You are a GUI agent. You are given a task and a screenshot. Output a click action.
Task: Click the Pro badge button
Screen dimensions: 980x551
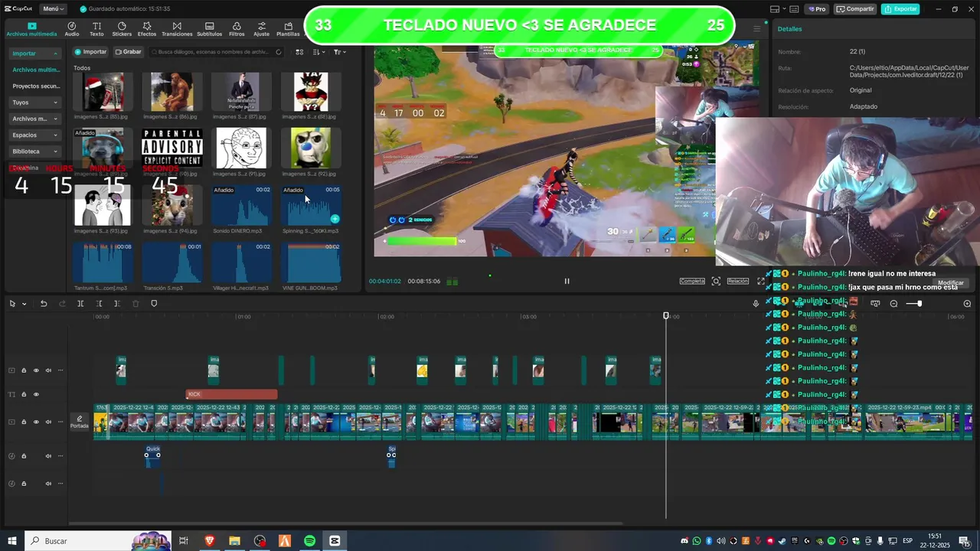click(817, 9)
